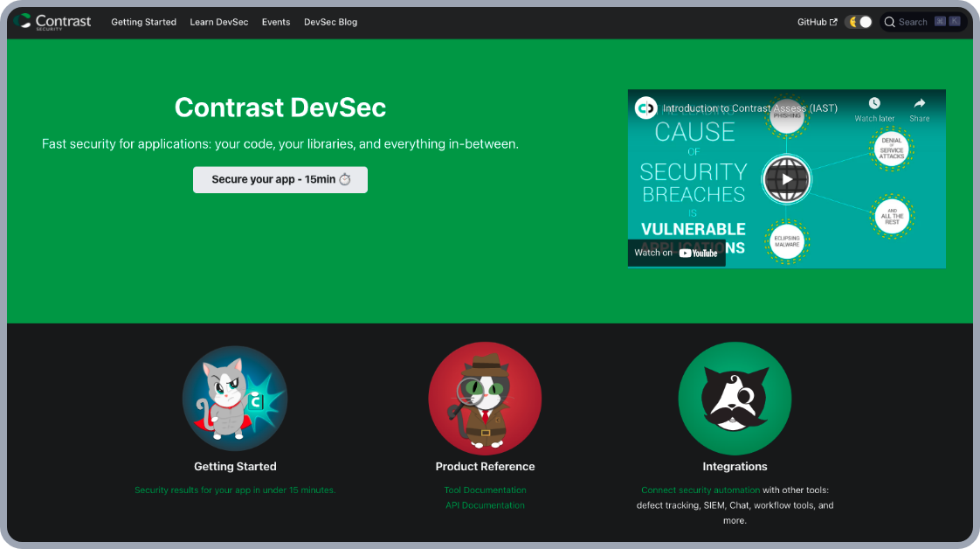Follow the Connect security automation link

700,490
